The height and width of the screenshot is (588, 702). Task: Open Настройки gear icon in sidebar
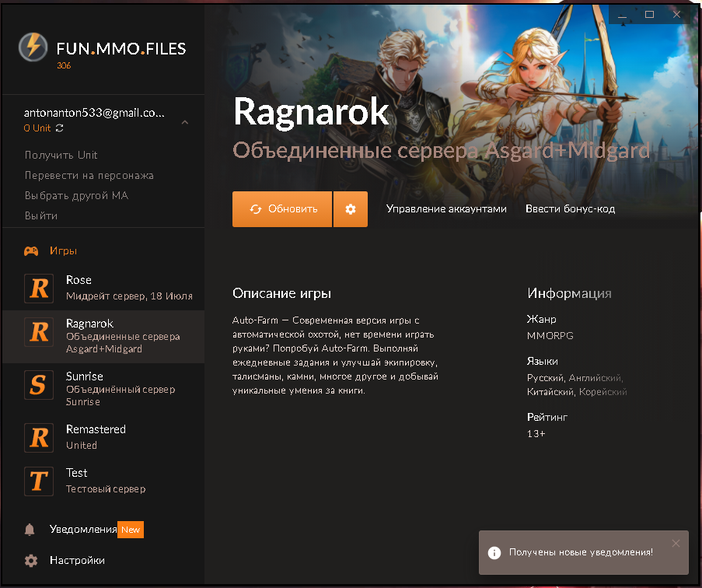[x=30, y=561]
